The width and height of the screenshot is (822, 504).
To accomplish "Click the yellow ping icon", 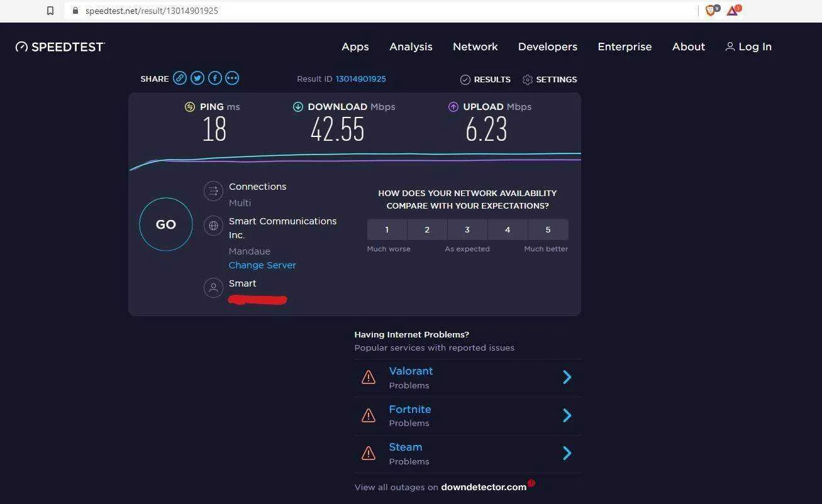I will click(190, 107).
